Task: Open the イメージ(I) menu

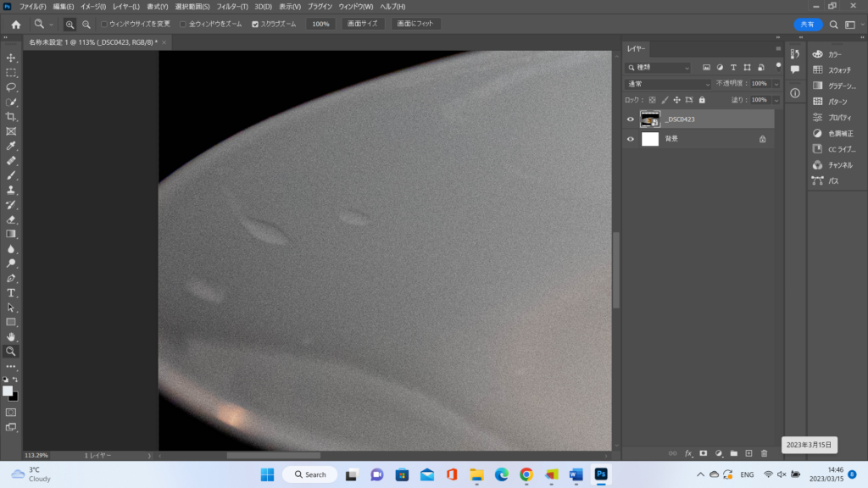Action: pos(93,7)
